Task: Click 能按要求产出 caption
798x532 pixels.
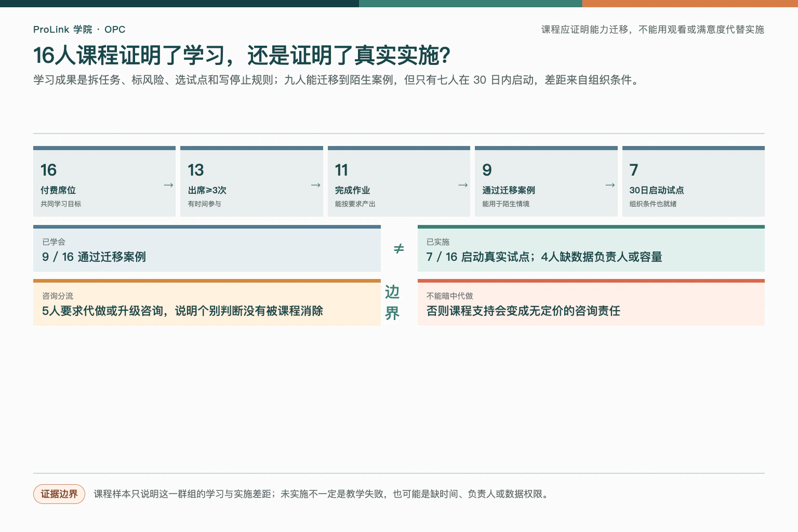Action: coord(355,204)
